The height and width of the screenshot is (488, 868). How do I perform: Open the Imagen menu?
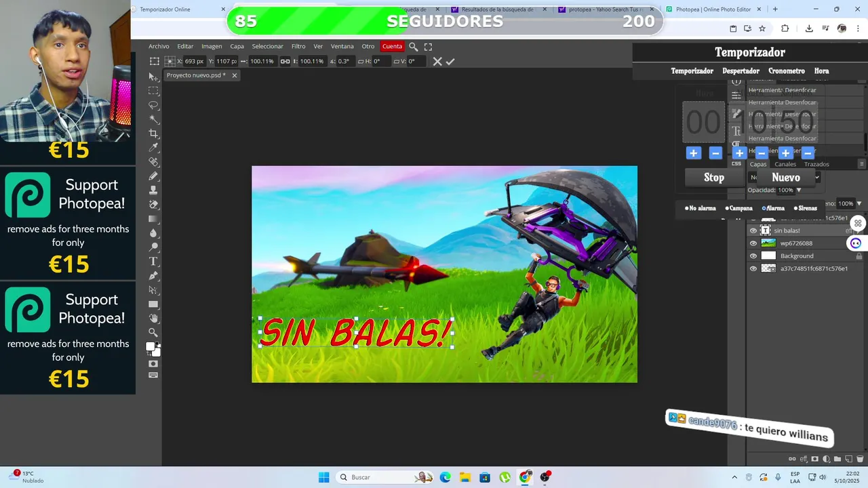coord(212,47)
